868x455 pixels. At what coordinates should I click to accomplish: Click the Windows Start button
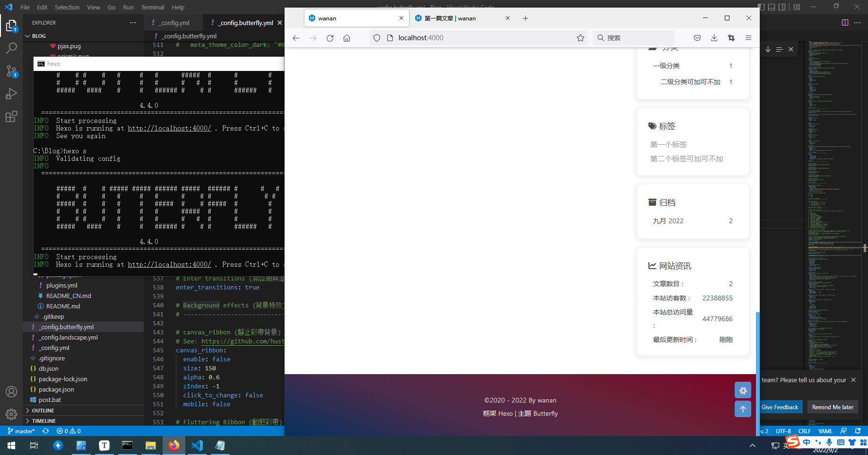(11, 445)
